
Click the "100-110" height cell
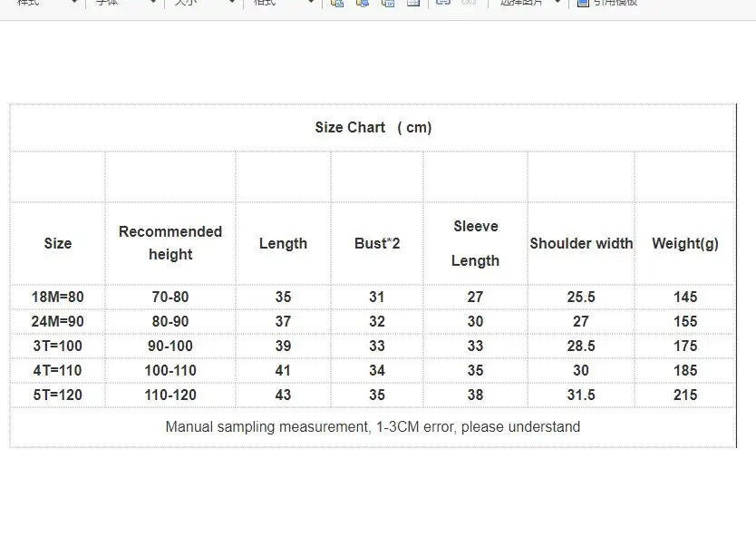(170, 370)
